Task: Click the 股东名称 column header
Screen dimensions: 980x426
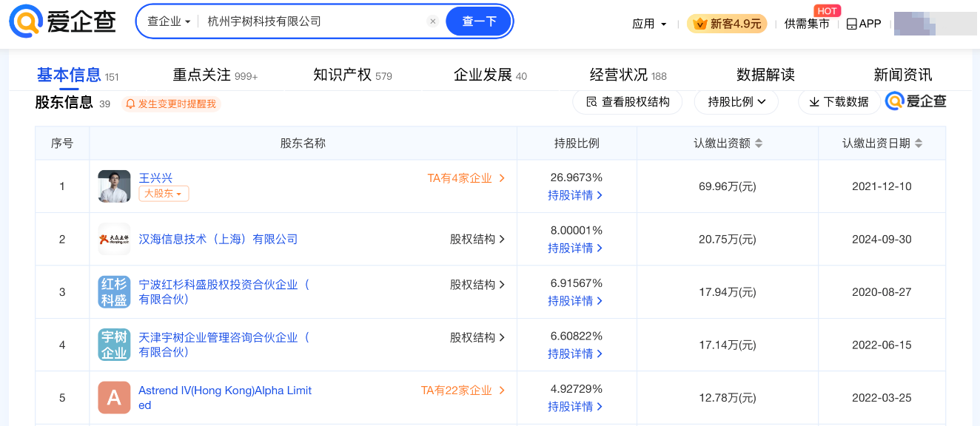Action: [x=303, y=143]
